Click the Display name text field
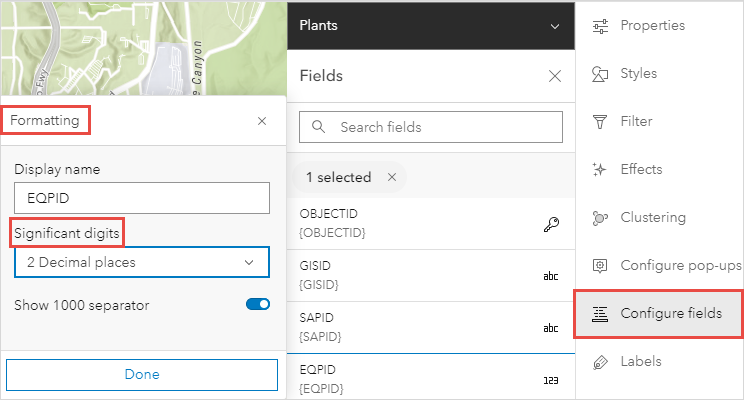 (141, 198)
